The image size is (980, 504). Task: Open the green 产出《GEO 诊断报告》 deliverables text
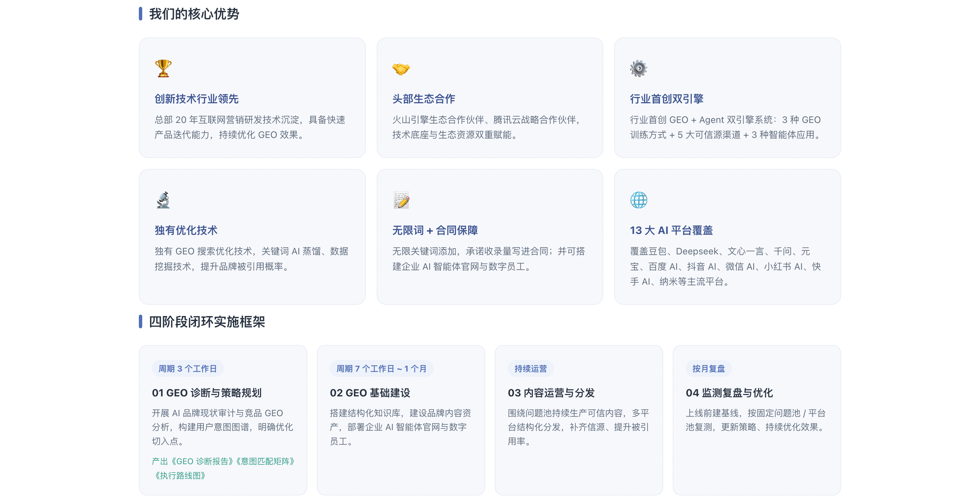pos(224,468)
